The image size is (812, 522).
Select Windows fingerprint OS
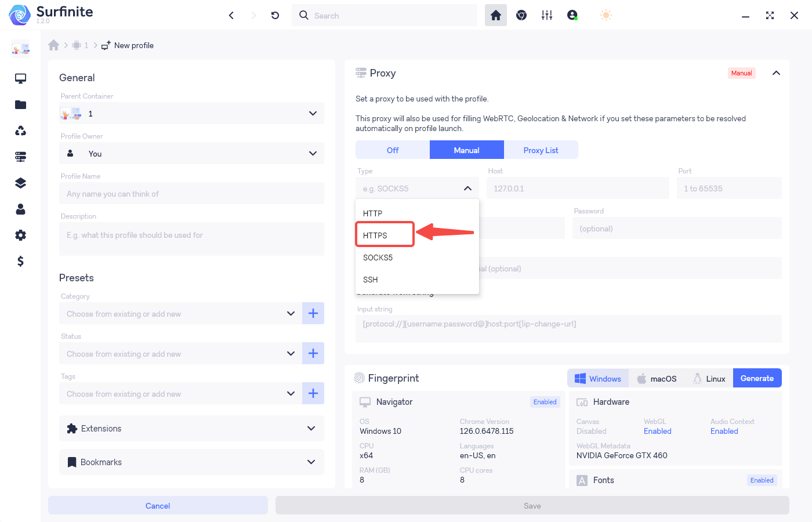(x=598, y=378)
